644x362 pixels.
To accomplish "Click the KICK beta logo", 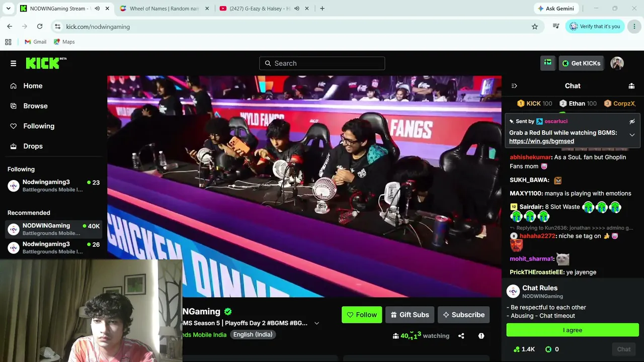I will click(x=46, y=63).
